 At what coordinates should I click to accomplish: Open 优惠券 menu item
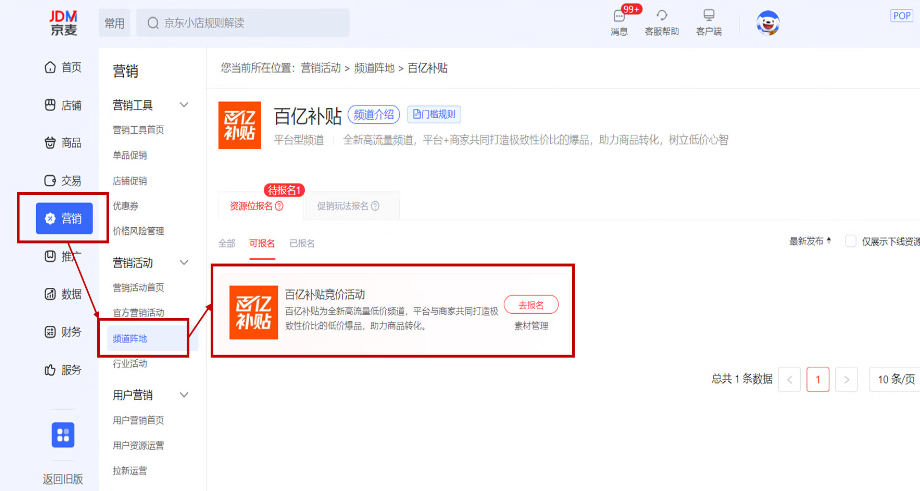pyautogui.click(x=126, y=206)
